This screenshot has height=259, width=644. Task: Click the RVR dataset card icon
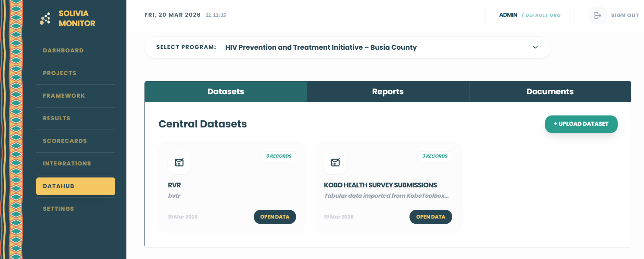coord(179,162)
